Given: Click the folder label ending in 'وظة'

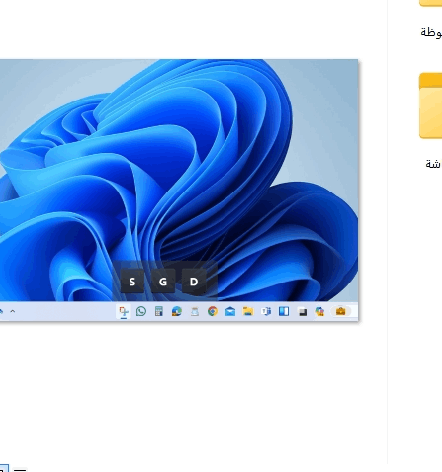Looking at the screenshot, I should [x=431, y=32].
